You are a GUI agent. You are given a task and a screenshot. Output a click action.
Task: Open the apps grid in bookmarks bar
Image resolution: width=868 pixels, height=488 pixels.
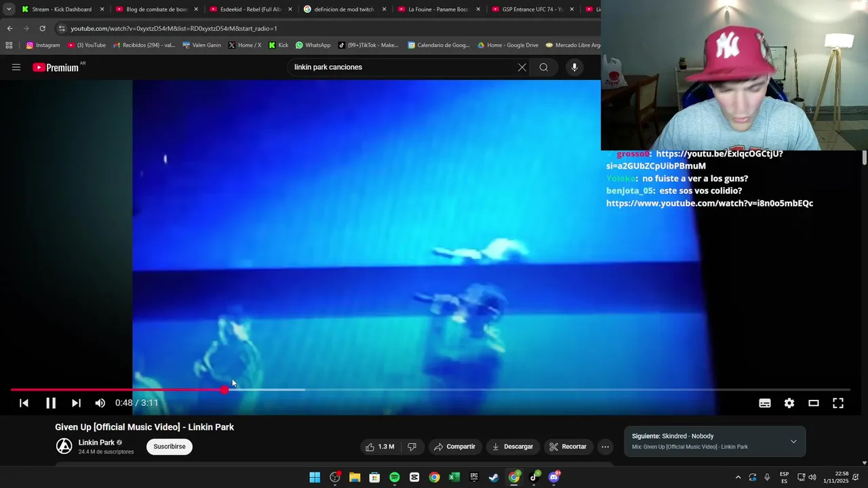(x=9, y=45)
